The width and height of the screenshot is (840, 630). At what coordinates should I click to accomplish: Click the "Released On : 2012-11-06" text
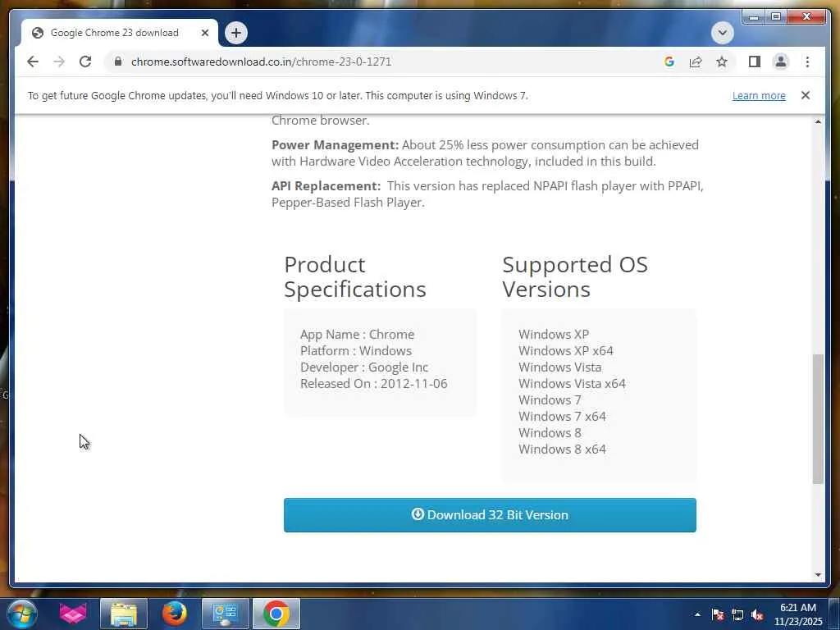pyautogui.click(x=373, y=384)
